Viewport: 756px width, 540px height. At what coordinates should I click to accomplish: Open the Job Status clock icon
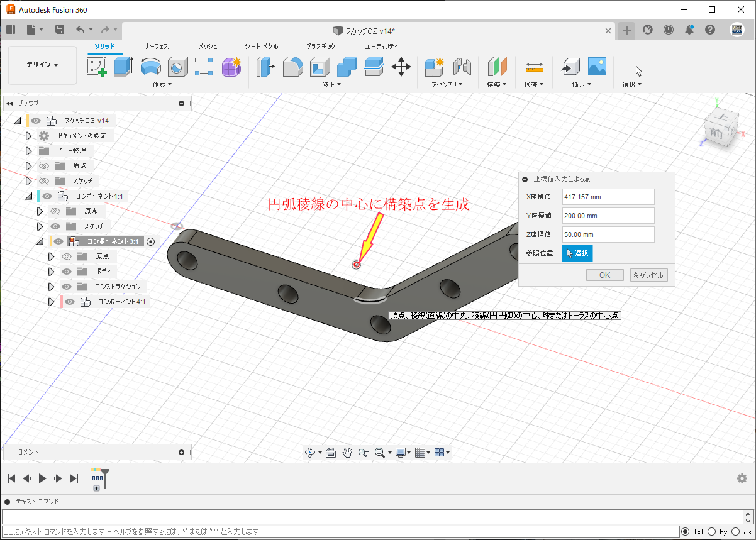[x=668, y=30]
